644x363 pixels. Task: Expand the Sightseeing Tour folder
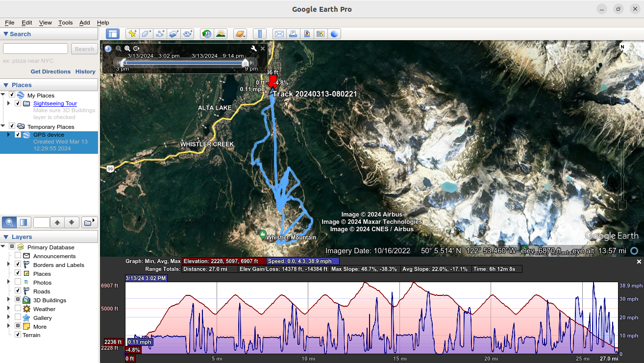pos(8,103)
